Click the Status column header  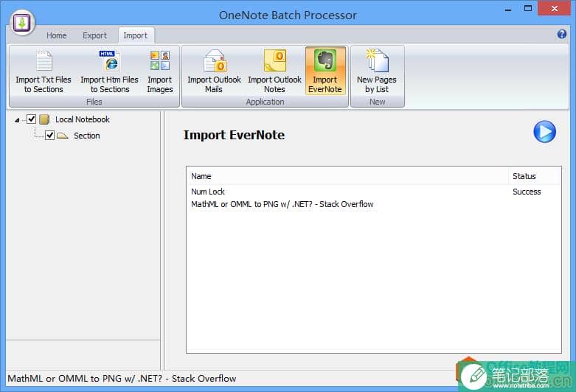click(x=535, y=176)
